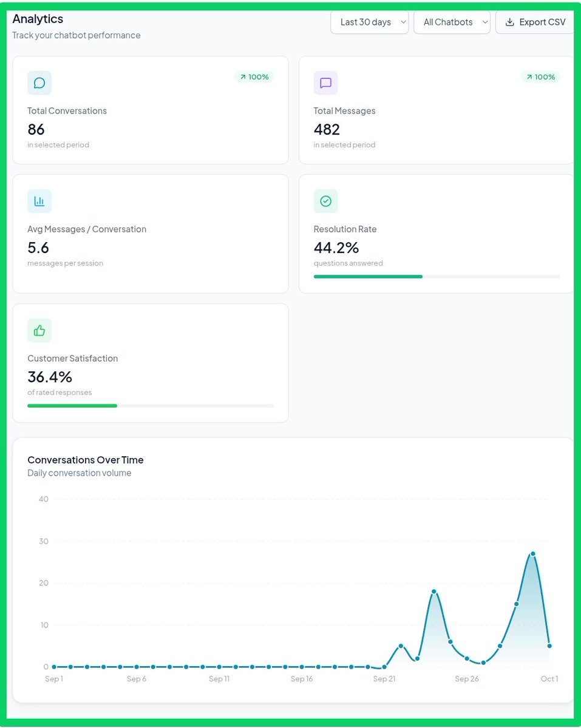Click the Analytics page heading
This screenshot has height=728, width=581.
(x=38, y=19)
